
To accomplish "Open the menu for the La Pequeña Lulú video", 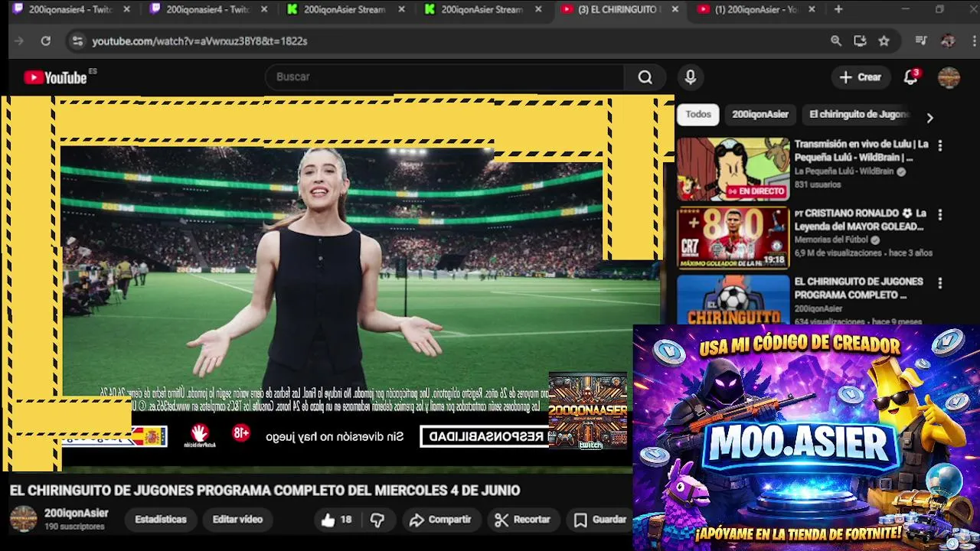I will 940,145.
